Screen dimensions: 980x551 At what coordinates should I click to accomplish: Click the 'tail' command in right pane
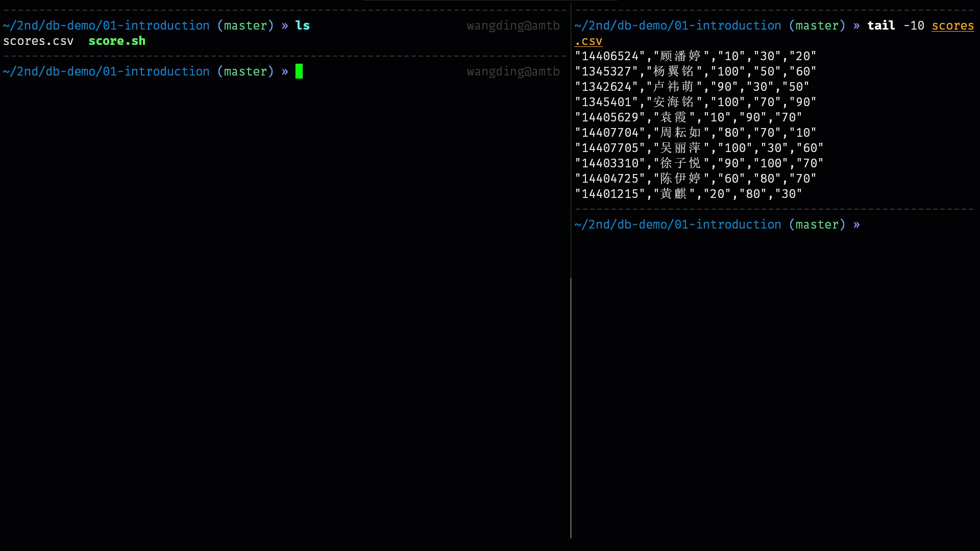(881, 26)
